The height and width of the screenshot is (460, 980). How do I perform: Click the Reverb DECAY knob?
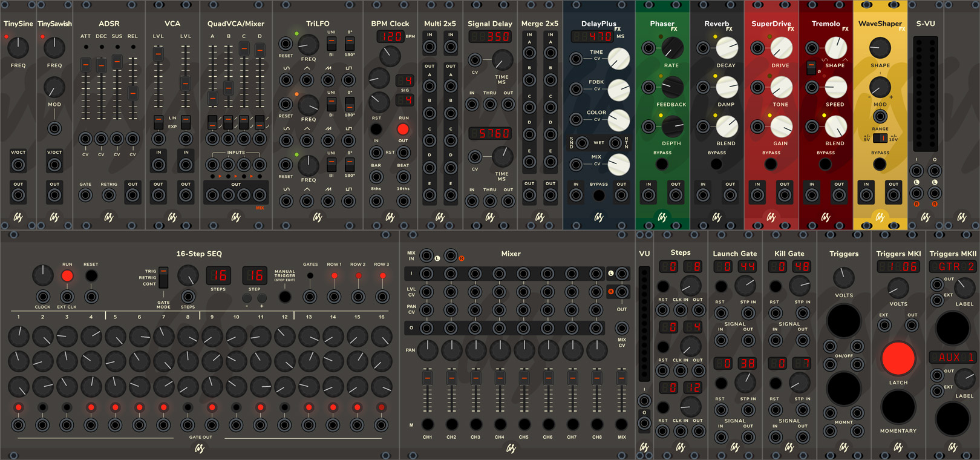point(727,48)
